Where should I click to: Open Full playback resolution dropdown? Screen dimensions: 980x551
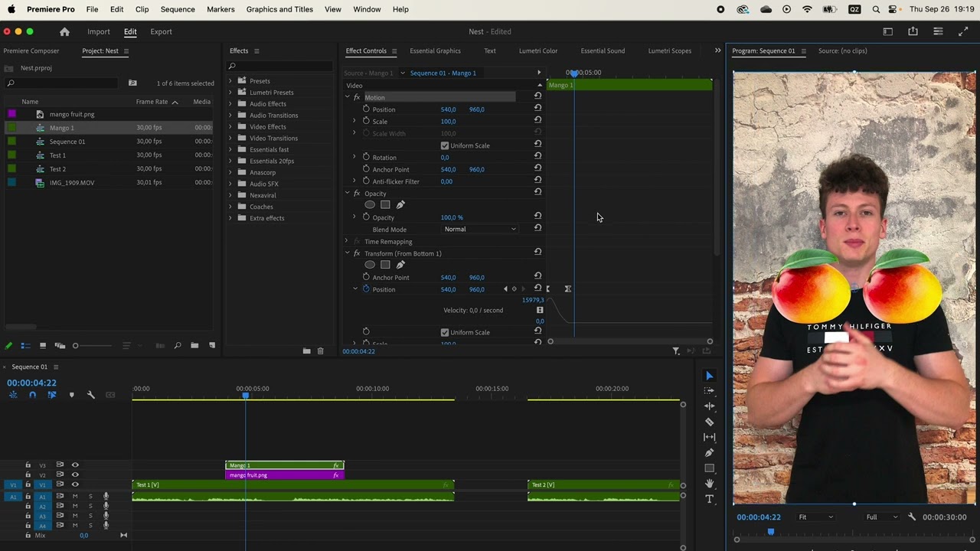click(881, 517)
